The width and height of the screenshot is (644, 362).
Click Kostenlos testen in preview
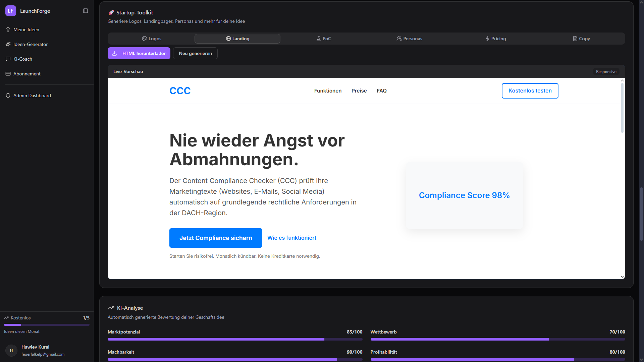coord(530,91)
